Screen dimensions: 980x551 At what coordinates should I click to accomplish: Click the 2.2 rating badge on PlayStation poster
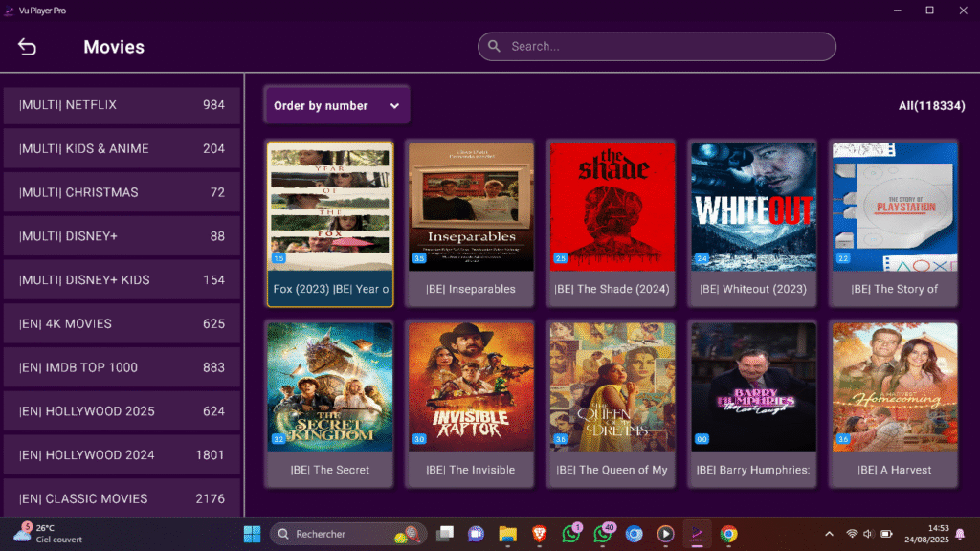coord(843,258)
